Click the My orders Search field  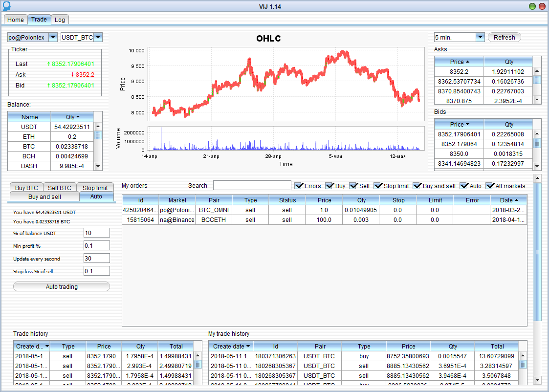252,186
